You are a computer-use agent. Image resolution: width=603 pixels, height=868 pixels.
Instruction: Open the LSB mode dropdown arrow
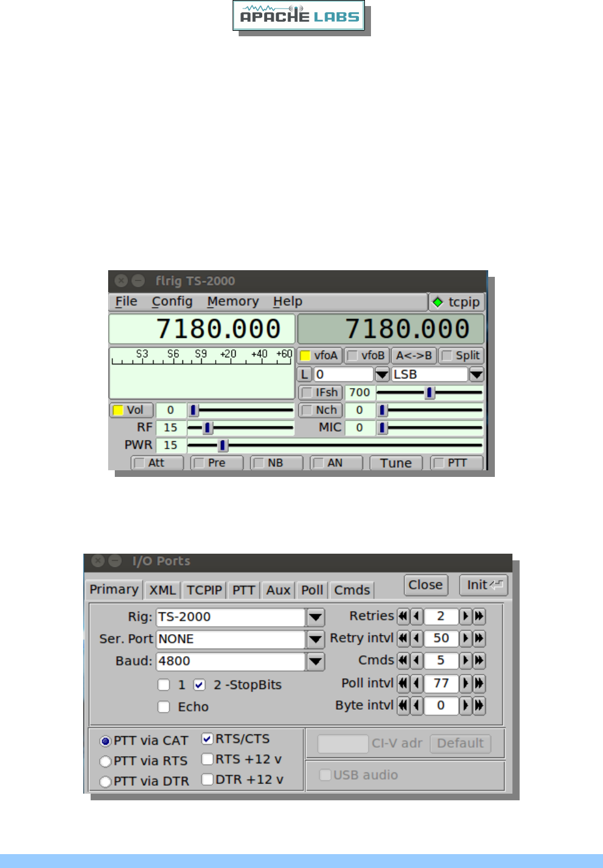pos(476,374)
